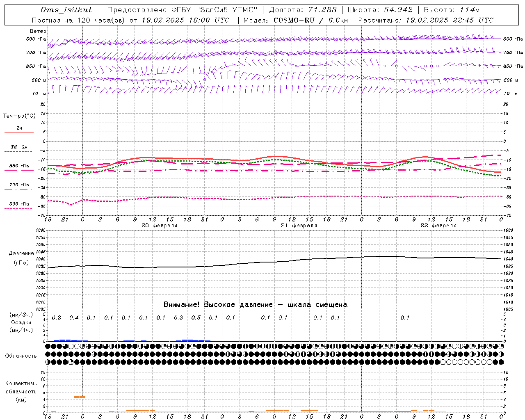Screen dimensions: 525x420
Task: Click the 500 гПа temperature legend entry
Action: click(x=19, y=204)
